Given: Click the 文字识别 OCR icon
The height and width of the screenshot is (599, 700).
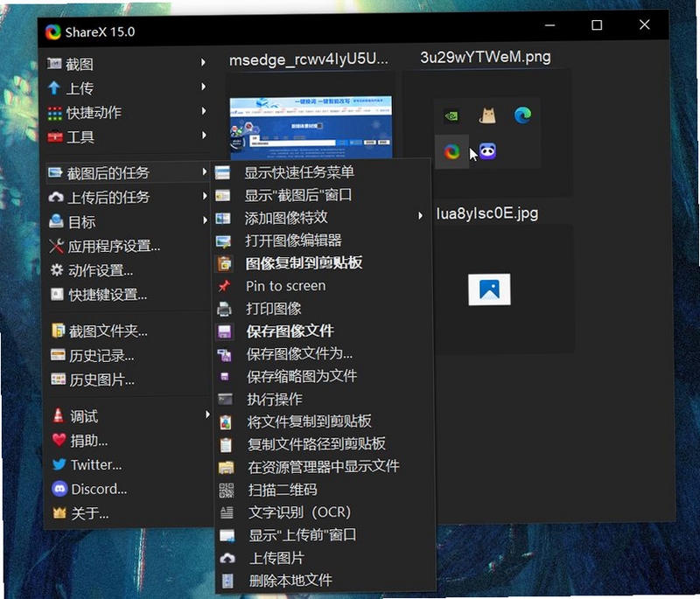Looking at the screenshot, I should (x=227, y=512).
